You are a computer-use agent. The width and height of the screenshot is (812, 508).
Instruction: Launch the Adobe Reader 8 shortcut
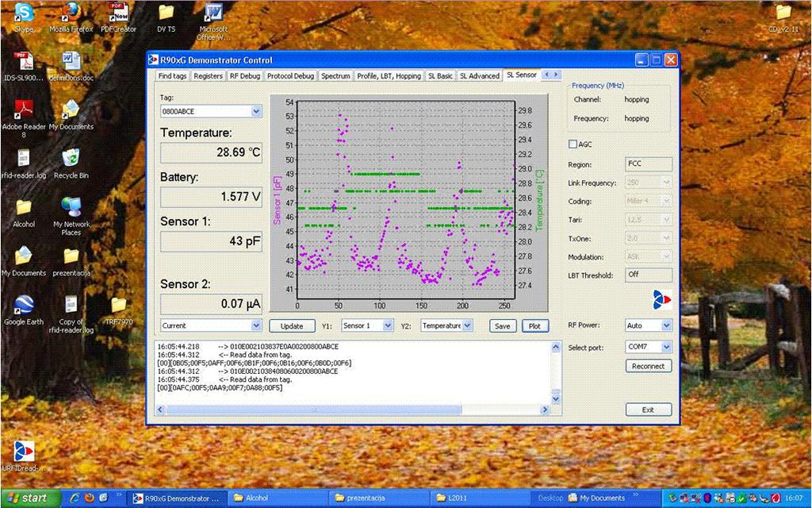click(23, 119)
